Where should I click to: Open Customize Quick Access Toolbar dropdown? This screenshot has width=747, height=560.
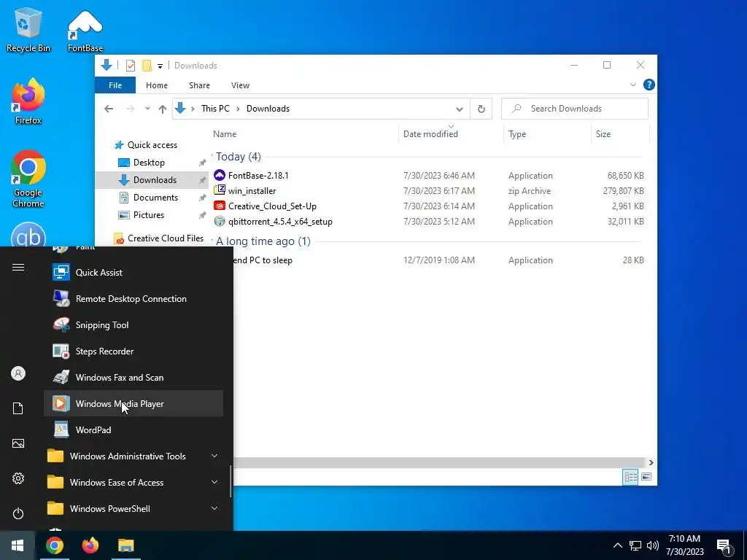[160, 66]
